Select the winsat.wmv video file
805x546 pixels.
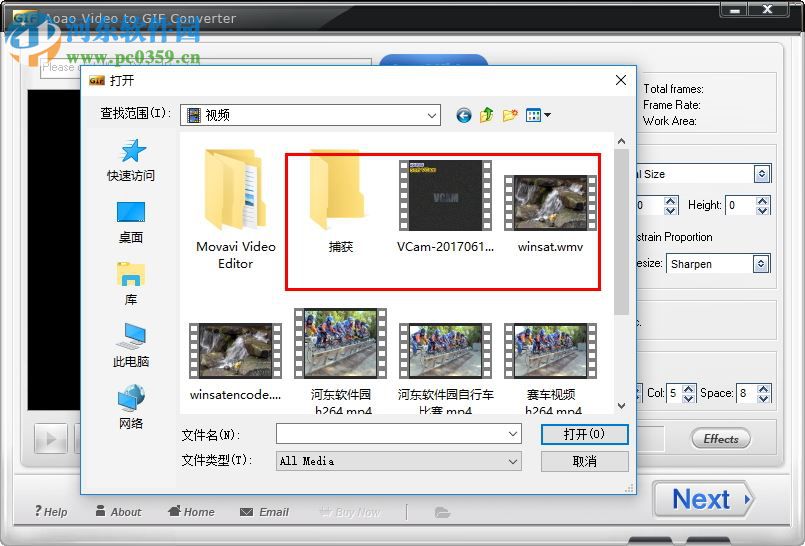tap(550, 213)
